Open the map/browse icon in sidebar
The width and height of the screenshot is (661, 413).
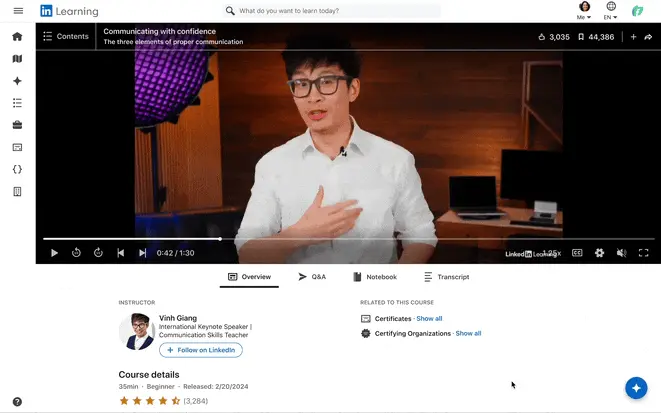17,59
